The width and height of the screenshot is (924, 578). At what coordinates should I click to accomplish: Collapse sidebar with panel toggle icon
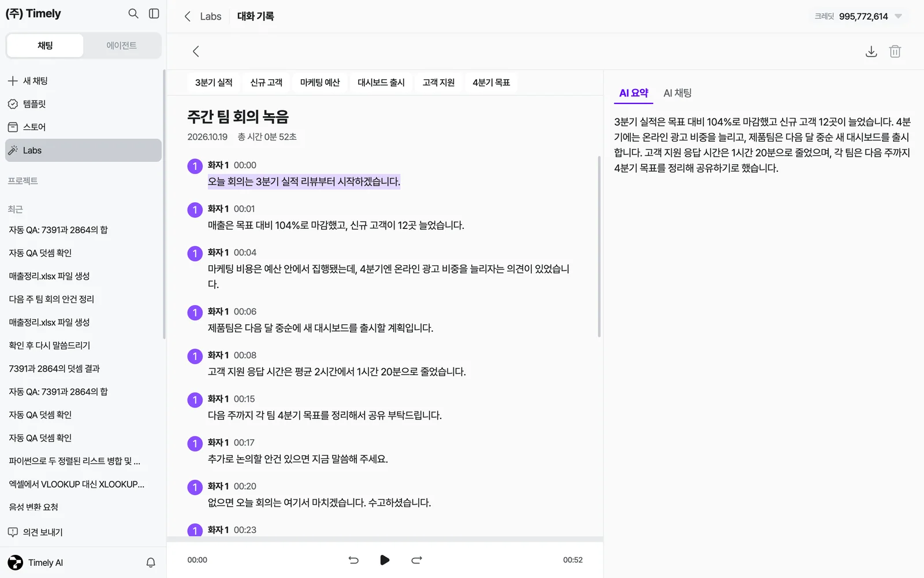(154, 13)
